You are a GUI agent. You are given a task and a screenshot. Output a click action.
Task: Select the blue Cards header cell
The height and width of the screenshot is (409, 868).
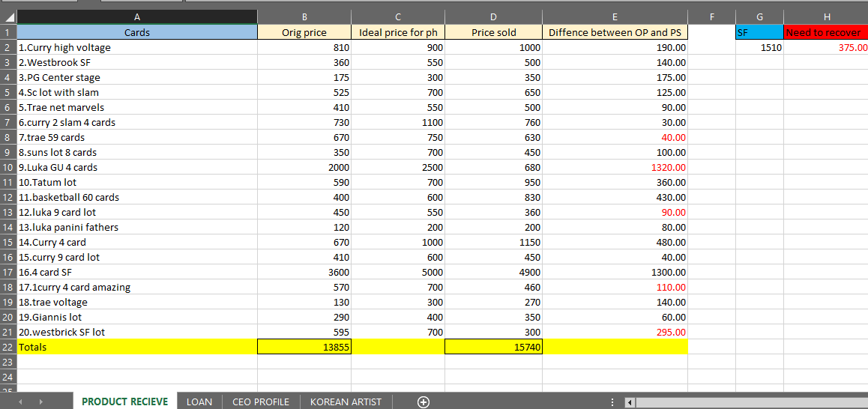(x=137, y=33)
